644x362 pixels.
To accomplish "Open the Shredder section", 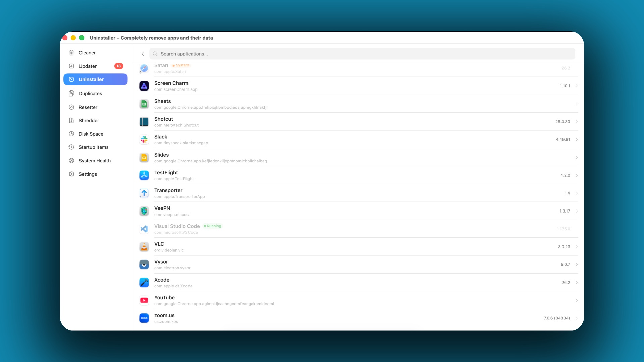I will coord(96,120).
